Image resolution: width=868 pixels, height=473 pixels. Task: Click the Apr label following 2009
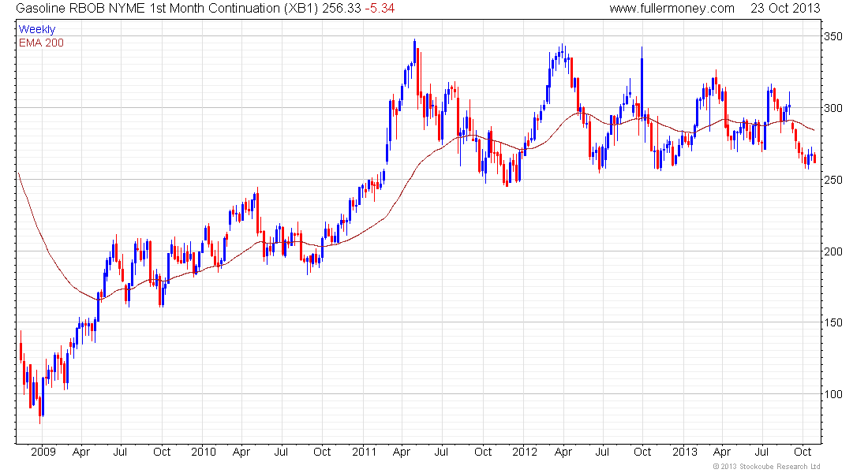pos(81,452)
